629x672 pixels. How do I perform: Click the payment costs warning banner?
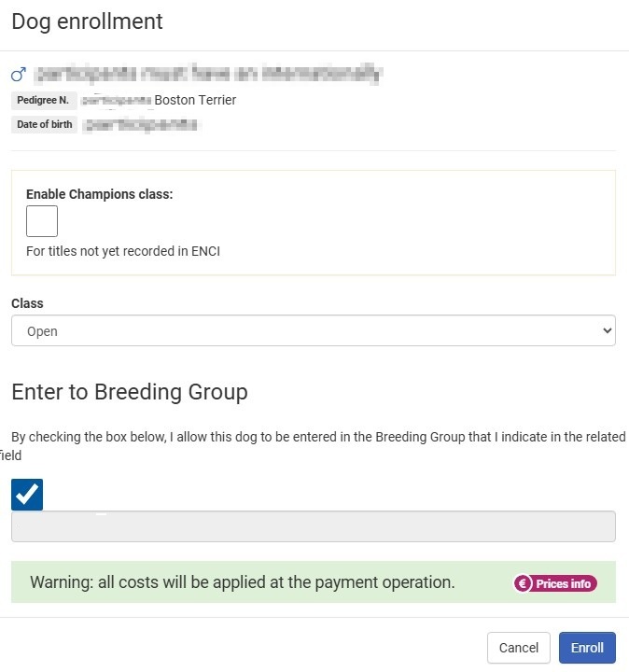pyautogui.click(x=243, y=582)
